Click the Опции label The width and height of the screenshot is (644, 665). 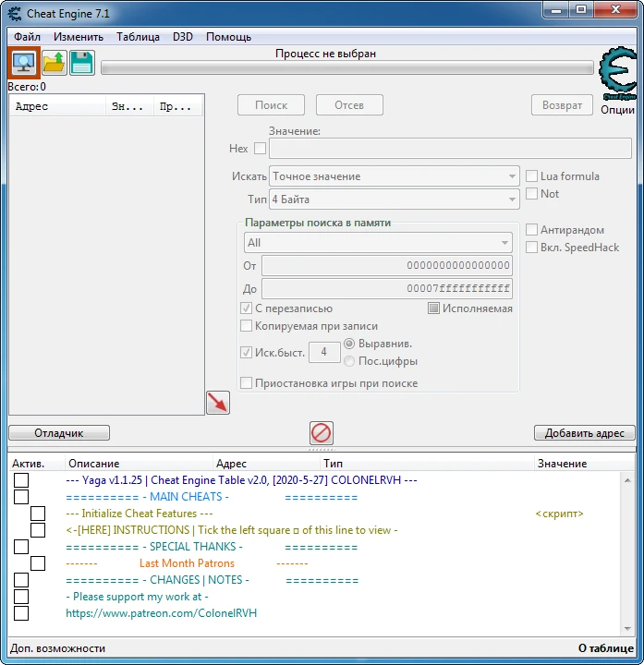coord(618,110)
